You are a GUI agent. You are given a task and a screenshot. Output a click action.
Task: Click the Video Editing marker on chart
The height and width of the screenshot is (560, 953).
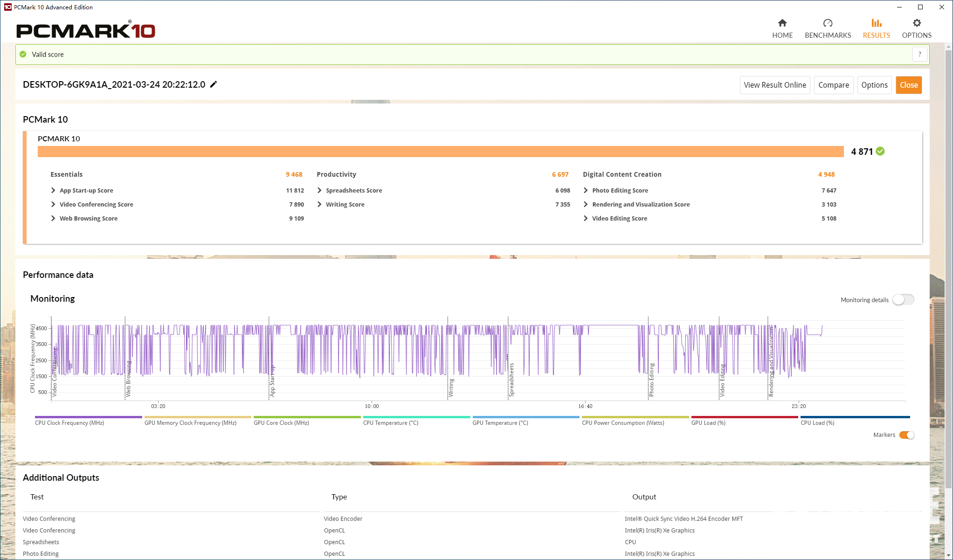[722, 381]
